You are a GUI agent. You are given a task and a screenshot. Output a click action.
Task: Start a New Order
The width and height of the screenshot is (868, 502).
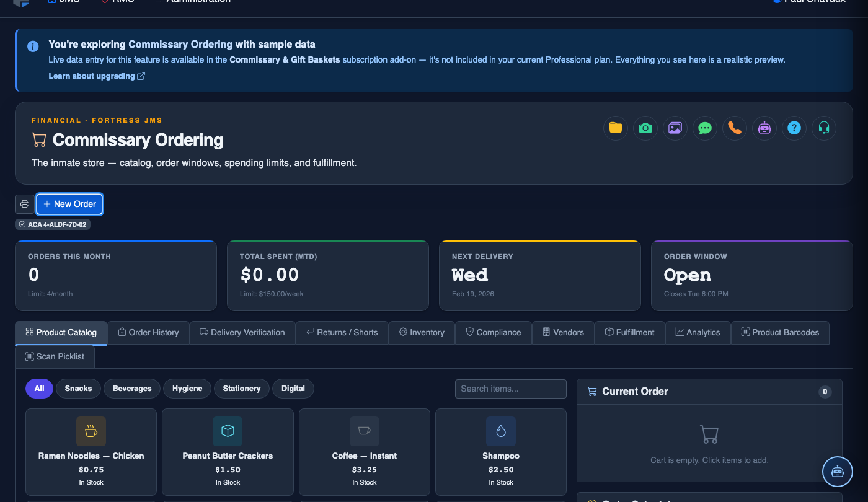(x=69, y=204)
